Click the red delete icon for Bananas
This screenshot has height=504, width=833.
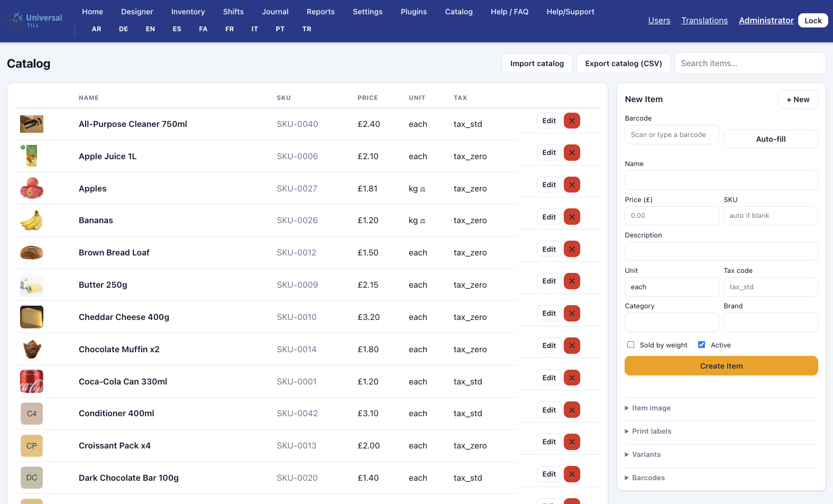(x=572, y=217)
